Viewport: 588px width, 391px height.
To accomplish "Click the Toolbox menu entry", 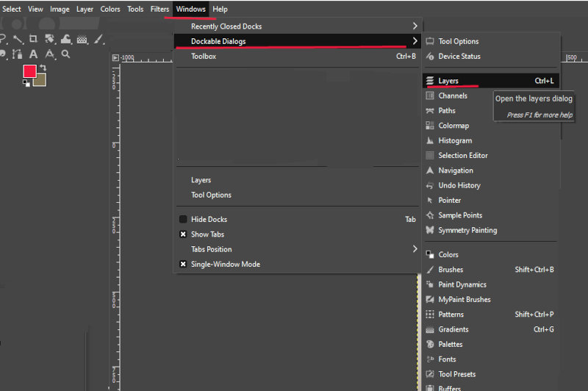I will point(204,56).
